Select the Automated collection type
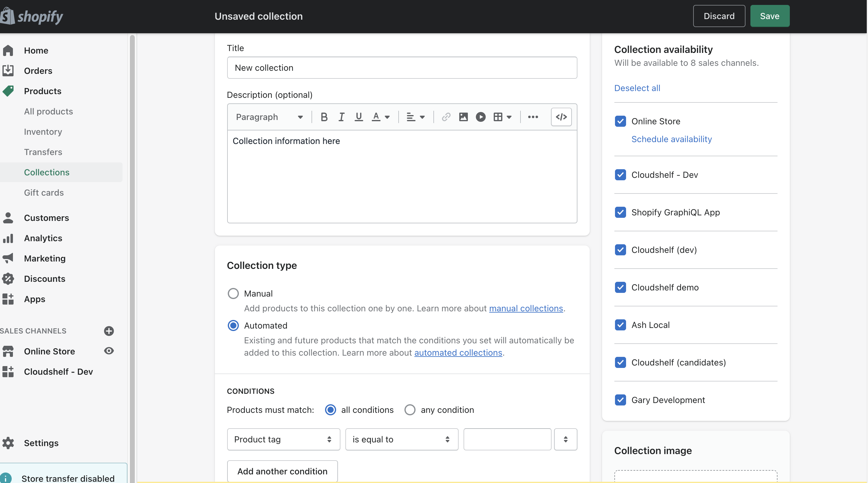Viewport: 868px width, 483px height. [x=233, y=325]
